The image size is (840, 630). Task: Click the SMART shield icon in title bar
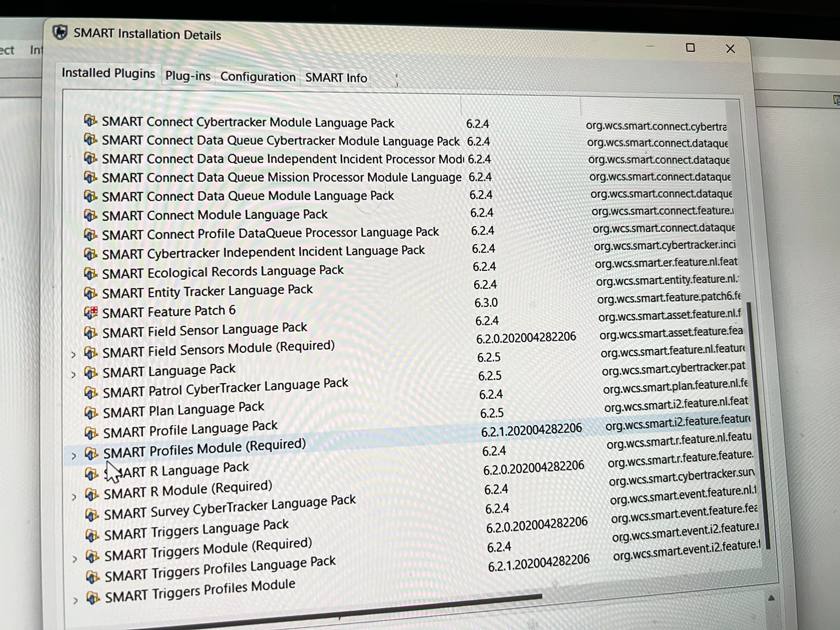point(60,32)
